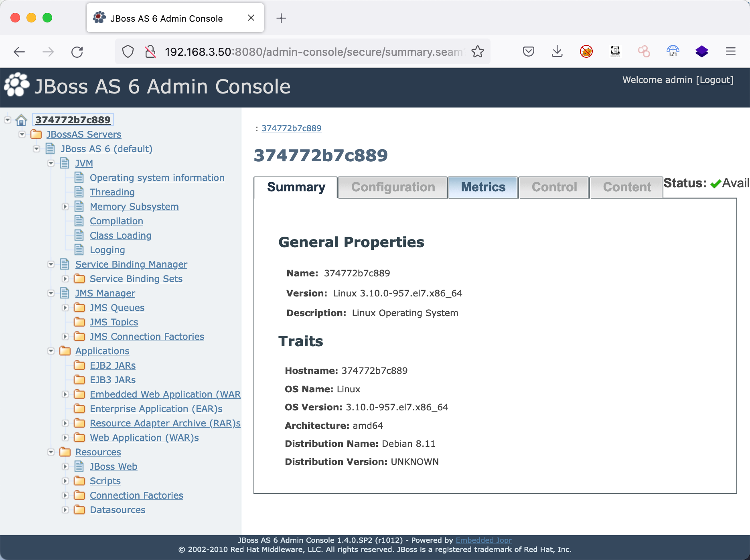
Task: Collapse the JVM tree node
Action: (x=51, y=163)
